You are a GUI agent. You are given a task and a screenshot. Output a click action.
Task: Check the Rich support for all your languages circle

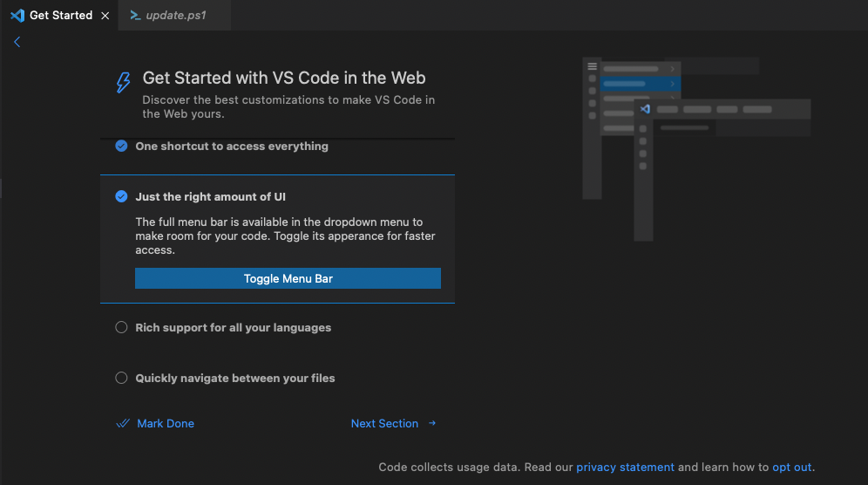tap(121, 328)
